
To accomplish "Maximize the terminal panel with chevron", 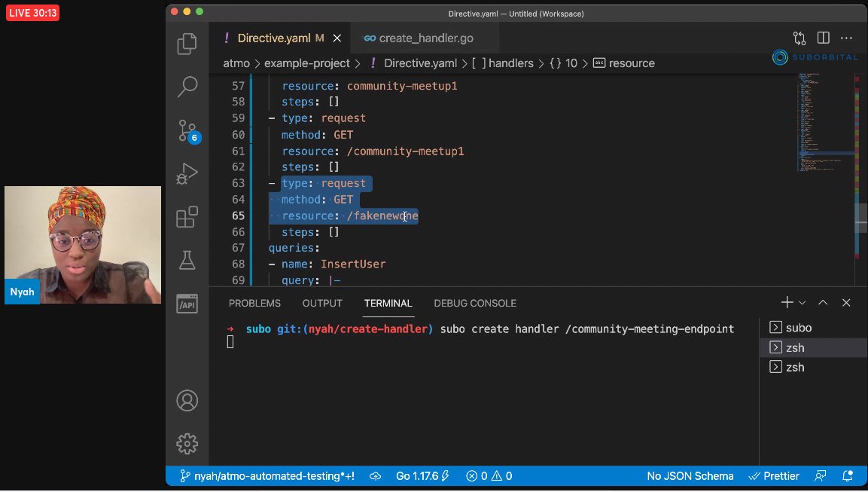I will coord(823,303).
